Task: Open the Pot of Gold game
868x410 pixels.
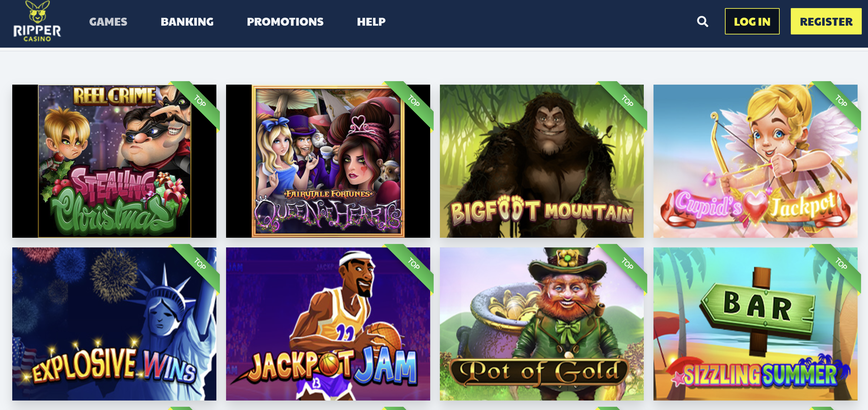Action: (542, 324)
